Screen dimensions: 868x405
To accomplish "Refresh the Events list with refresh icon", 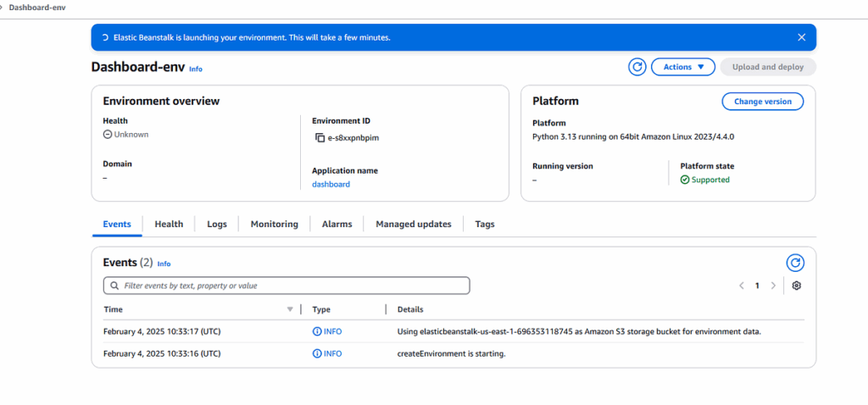I will pos(795,263).
